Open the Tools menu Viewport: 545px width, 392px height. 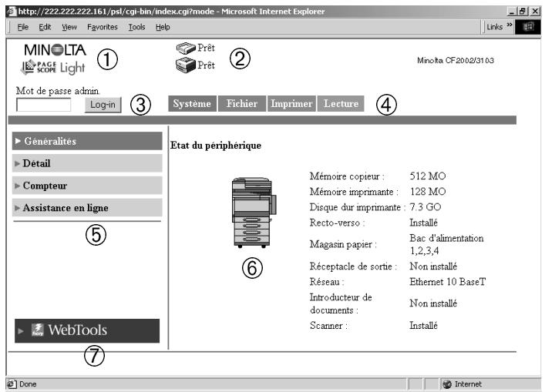[136, 27]
